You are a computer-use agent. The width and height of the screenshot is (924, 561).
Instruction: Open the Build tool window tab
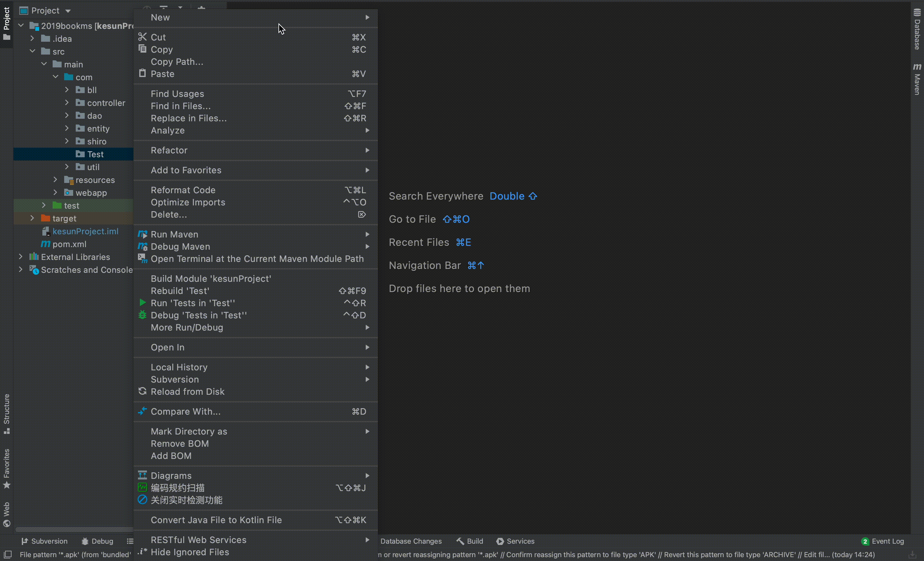(470, 541)
